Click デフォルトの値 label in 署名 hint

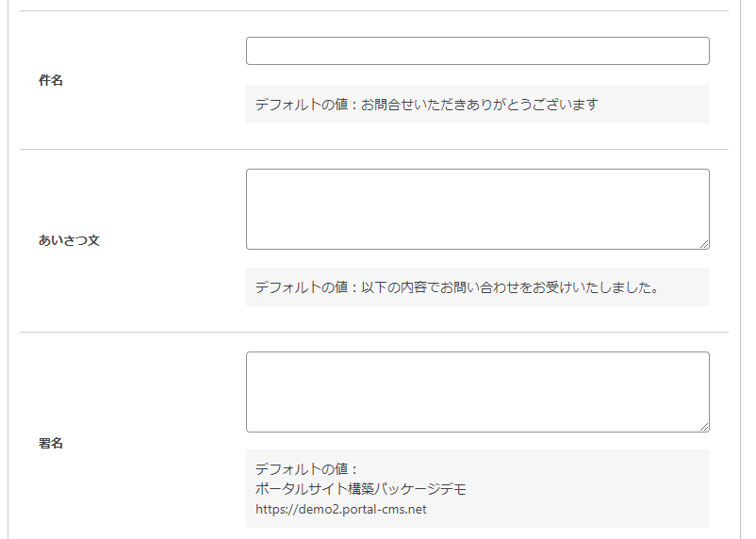coord(302,468)
